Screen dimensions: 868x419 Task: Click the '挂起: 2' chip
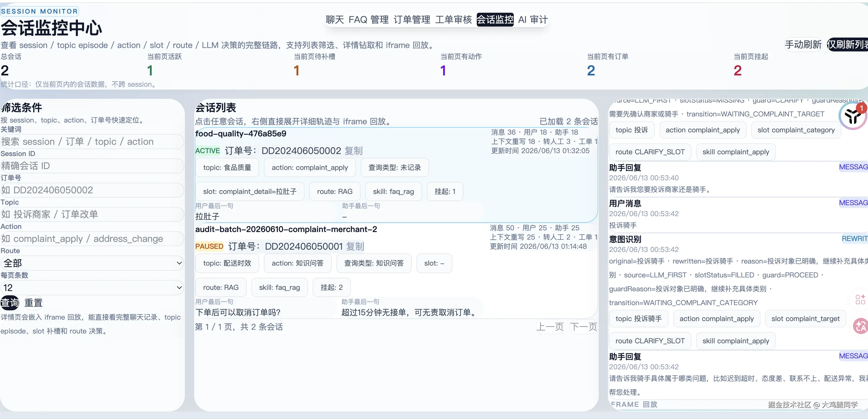[331, 288]
